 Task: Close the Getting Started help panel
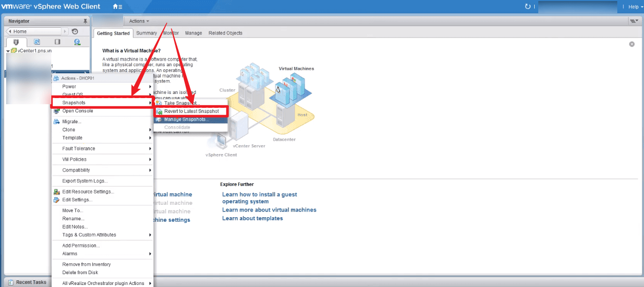(632, 44)
